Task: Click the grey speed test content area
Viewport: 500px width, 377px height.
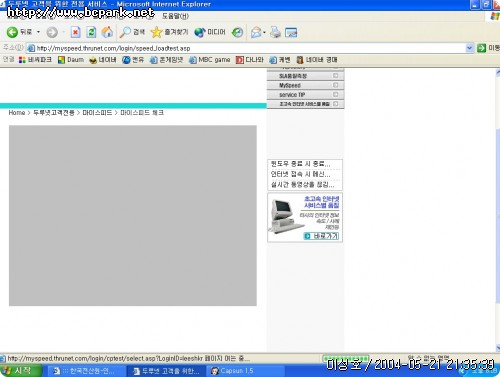Action: coord(133,216)
